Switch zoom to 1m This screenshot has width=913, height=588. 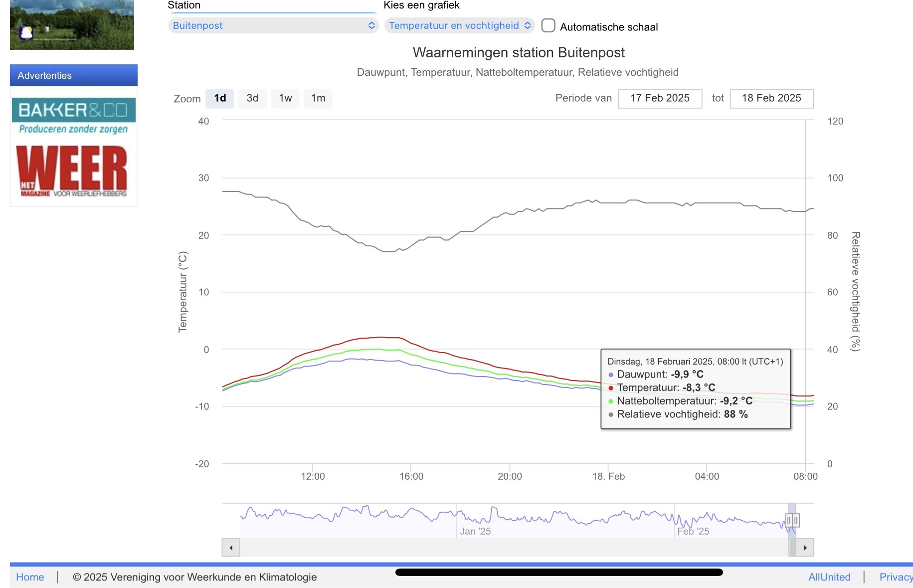318,98
